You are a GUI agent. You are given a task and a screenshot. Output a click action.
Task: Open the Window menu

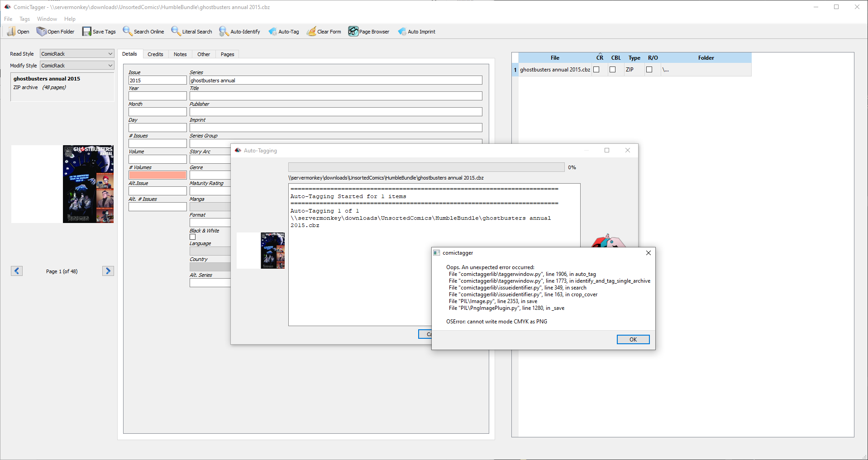pyautogui.click(x=47, y=19)
